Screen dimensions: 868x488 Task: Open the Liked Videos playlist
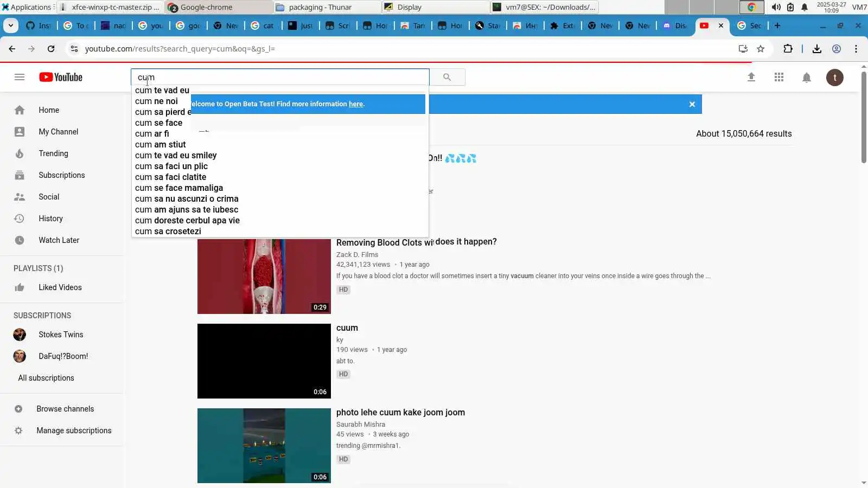tap(62, 287)
